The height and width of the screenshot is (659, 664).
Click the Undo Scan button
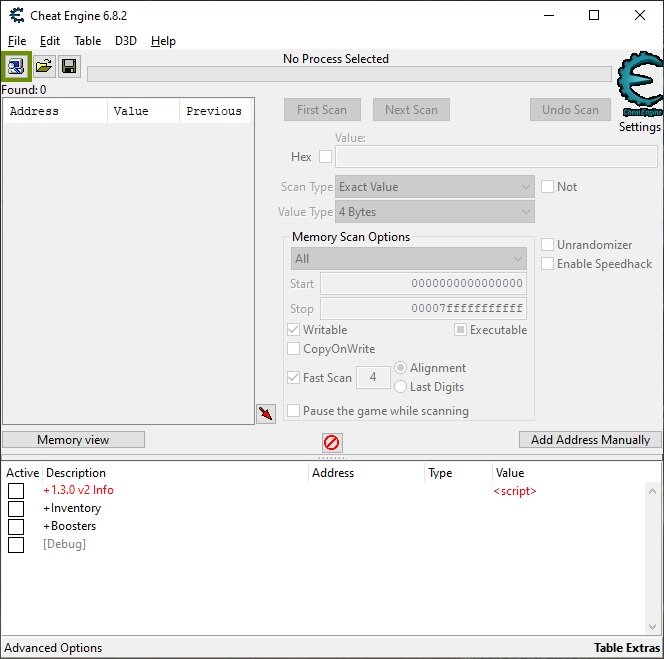pyautogui.click(x=570, y=110)
